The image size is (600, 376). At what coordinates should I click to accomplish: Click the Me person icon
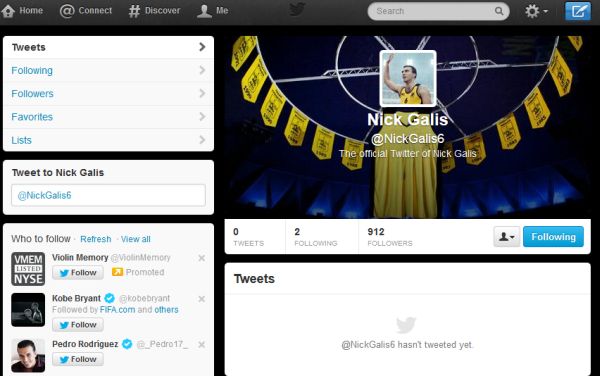pos(204,11)
